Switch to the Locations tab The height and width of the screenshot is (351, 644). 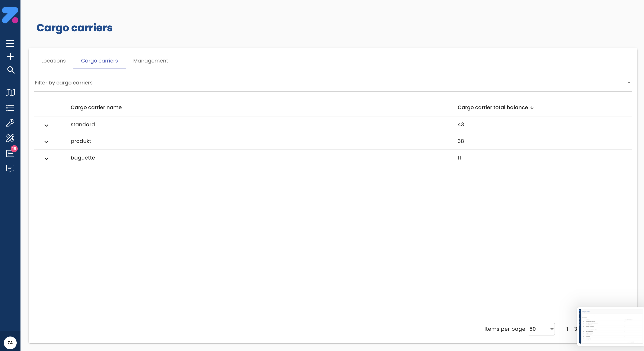point(53,61)
